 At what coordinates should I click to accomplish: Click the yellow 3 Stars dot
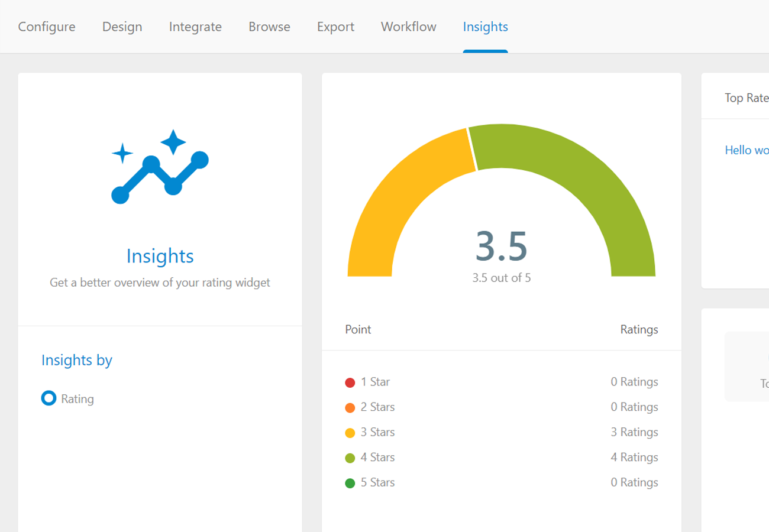pyautogui.click(x=350, y=433)
